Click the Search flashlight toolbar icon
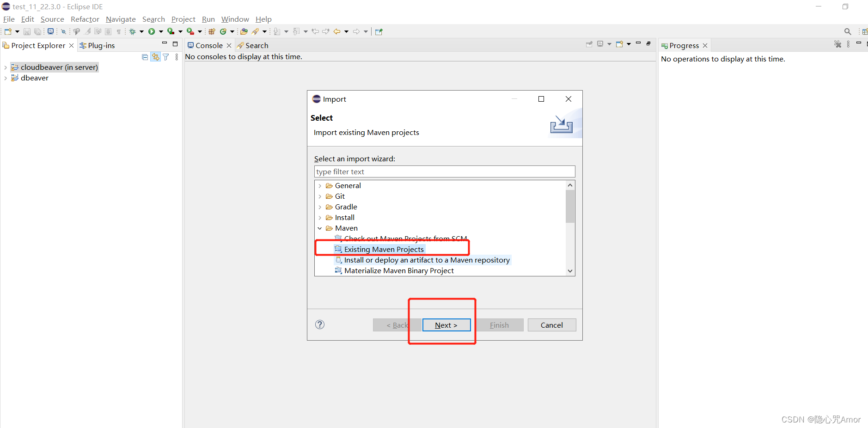This screenshot has height=428, width=868. pyautogui.click(x=255, y=31)
